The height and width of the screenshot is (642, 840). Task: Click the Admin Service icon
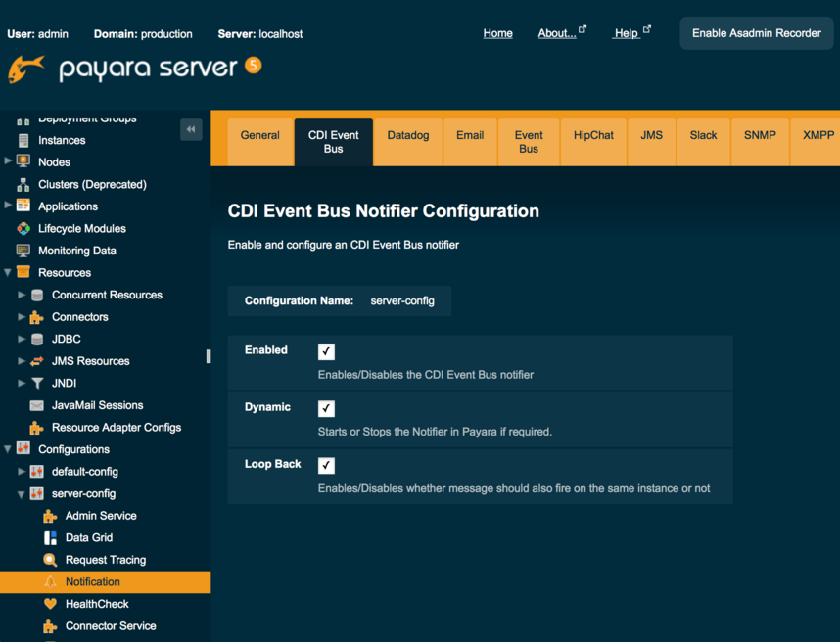50,516
